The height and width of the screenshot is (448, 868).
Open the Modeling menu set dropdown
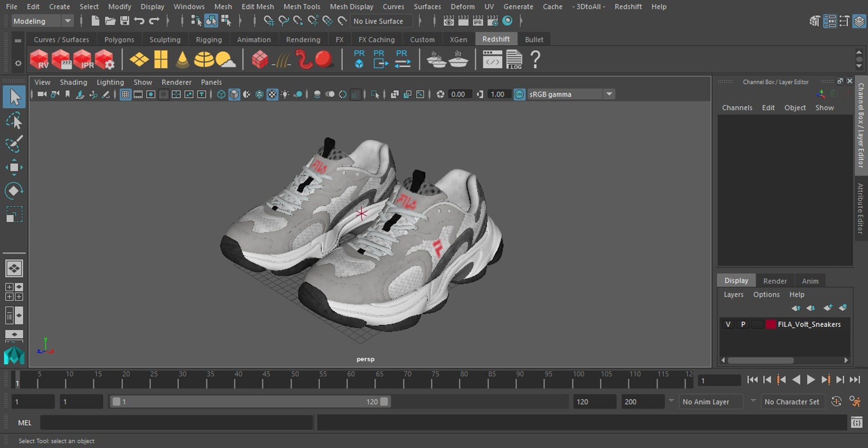42,21
